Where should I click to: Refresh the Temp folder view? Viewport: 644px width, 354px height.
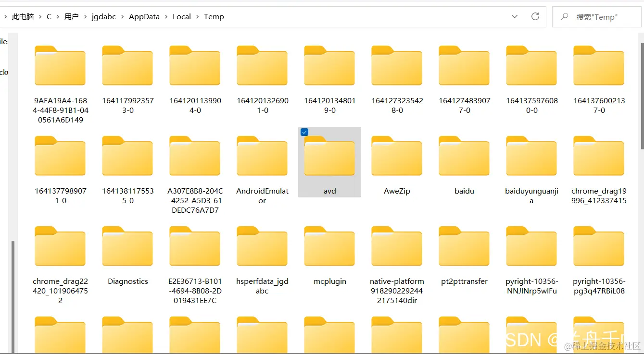535,16
